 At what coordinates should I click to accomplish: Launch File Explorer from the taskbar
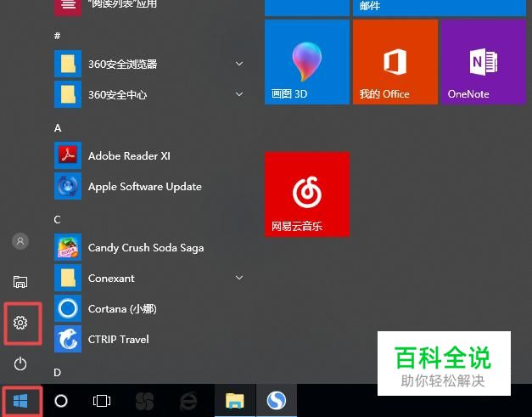click(x=235, y=401)
